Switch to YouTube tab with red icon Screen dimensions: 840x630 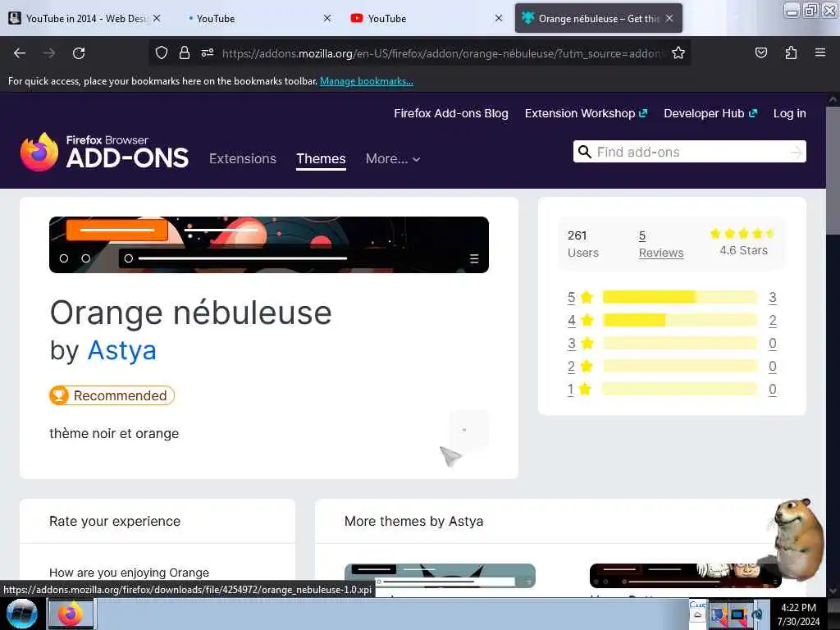427,18
